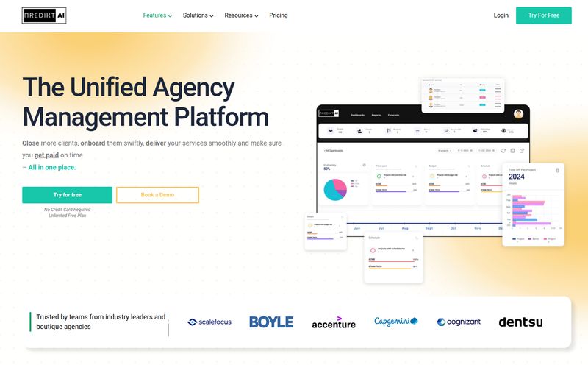Go to the Pricing page

[279, 15]
